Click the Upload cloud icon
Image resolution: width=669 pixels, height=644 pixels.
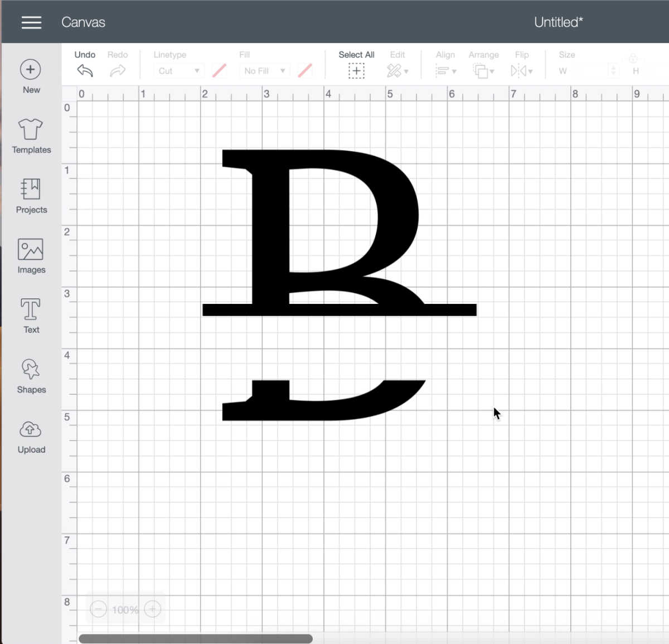coord(31,429)
